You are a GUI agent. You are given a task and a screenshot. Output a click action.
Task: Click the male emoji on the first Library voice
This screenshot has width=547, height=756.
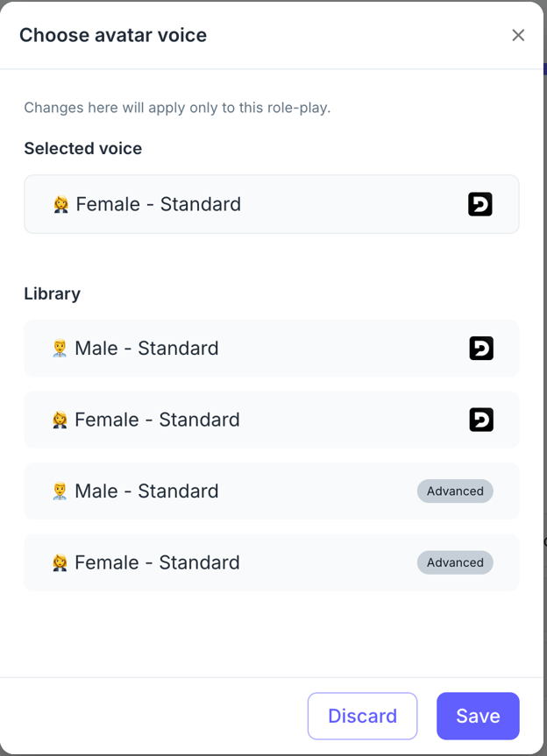60,349
